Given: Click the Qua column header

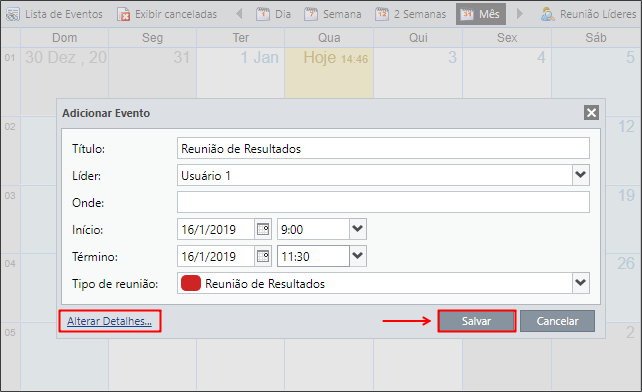Looking at the screenshot, I should click(329, 38).
